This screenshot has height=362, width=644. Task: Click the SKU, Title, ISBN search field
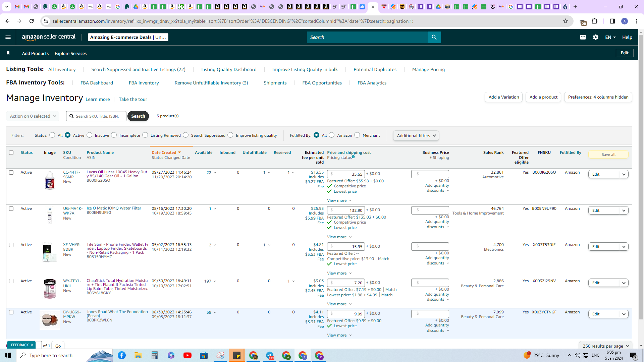pos(96,116)
